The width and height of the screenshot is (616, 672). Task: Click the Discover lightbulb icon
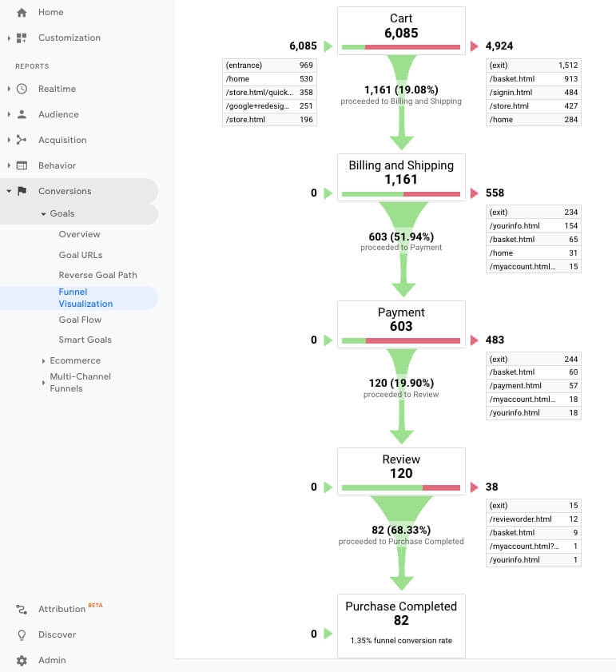[22, 634]
